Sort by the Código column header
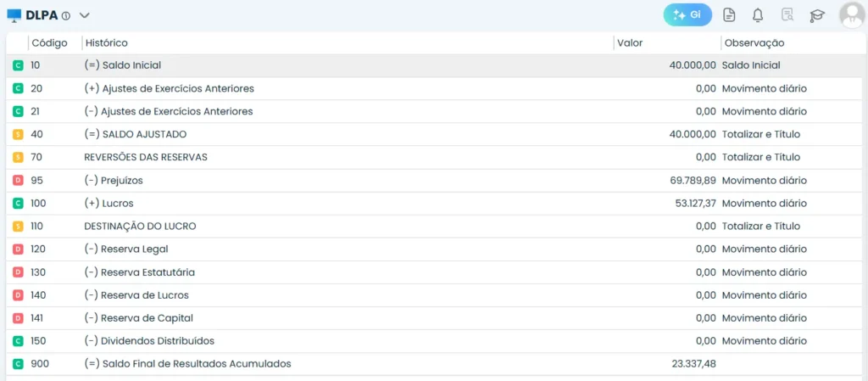 (49, 42)
